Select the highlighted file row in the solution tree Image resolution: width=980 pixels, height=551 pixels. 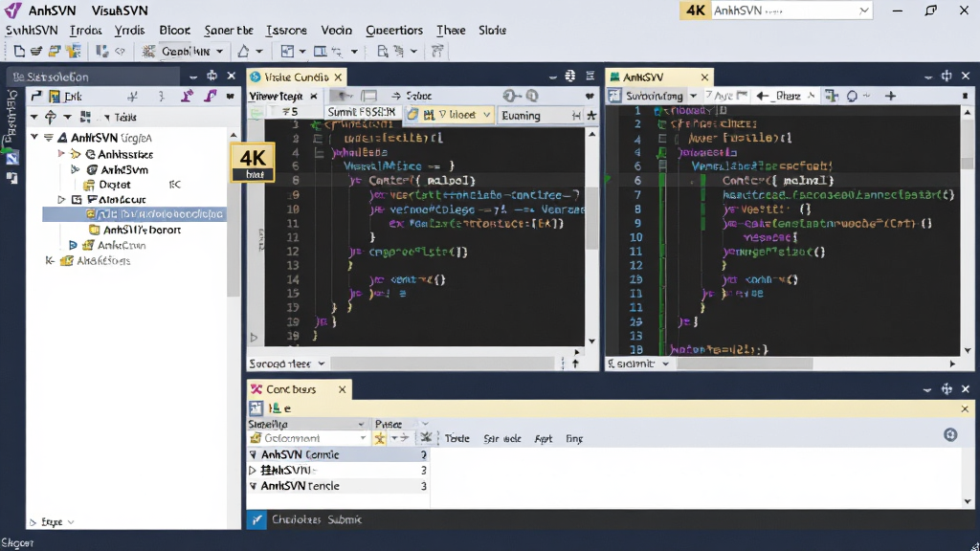click(134, 214)
